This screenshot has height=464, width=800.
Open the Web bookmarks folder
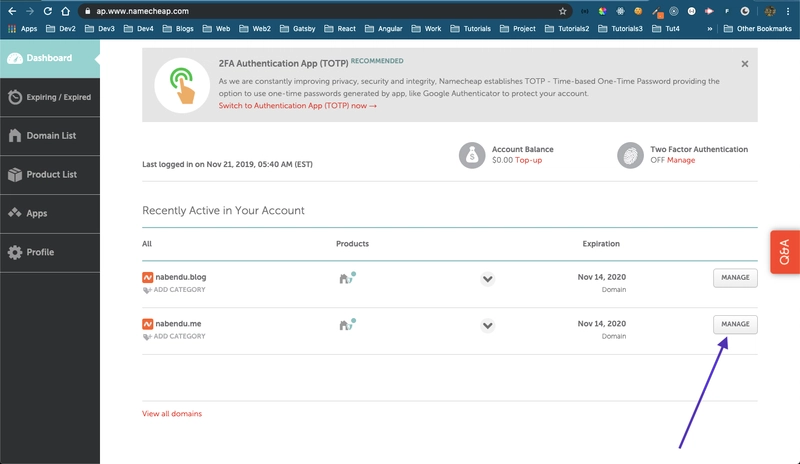coord(216,29)
